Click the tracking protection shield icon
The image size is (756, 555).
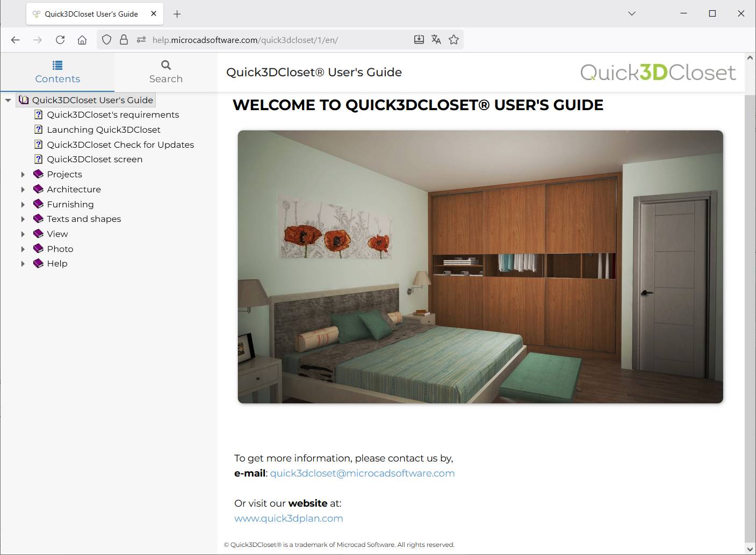pos(107,40)
